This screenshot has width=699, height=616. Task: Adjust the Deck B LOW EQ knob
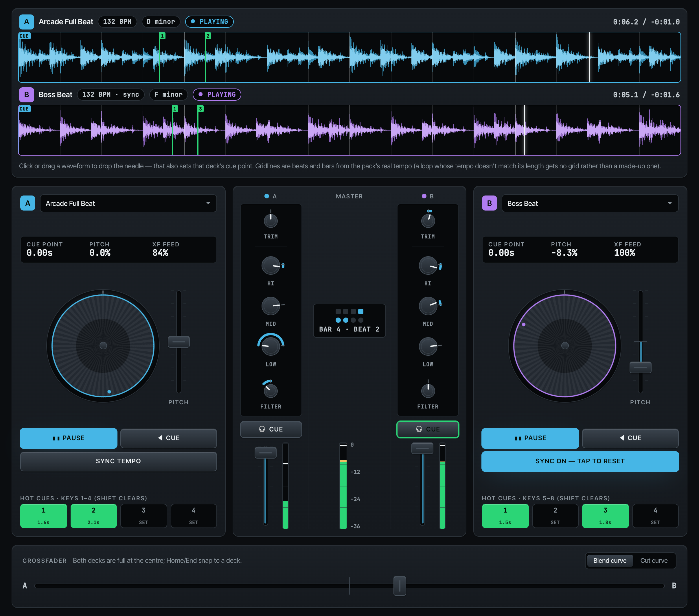[x=428, y=346]
